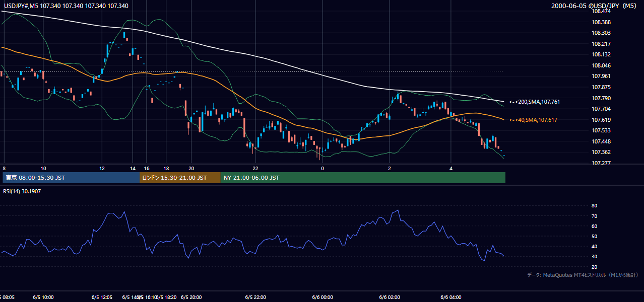Image resolution: width=644 pixels, height=302 pixels.
Task: Click hour label 16 under the price chart
Action: point(147,168)
